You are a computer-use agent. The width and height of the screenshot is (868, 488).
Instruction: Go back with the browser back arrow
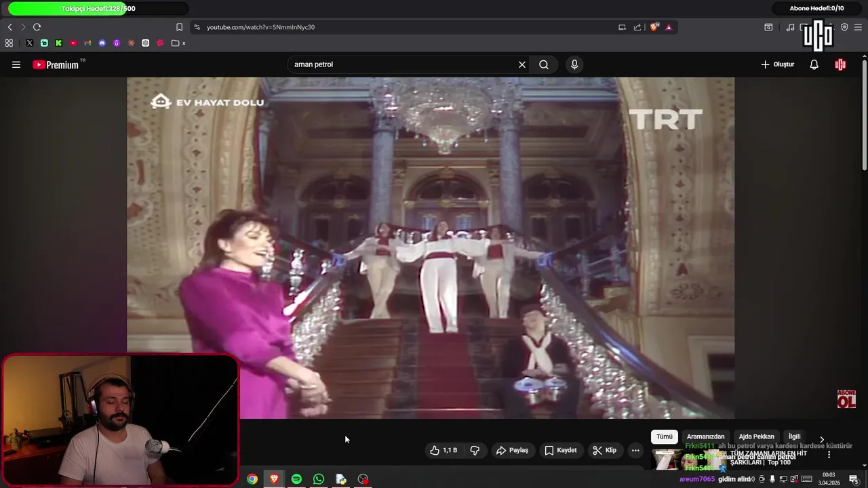10,27
